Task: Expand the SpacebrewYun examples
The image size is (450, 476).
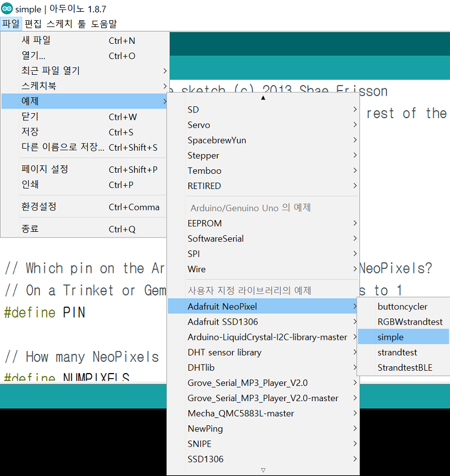Action: 263,140
